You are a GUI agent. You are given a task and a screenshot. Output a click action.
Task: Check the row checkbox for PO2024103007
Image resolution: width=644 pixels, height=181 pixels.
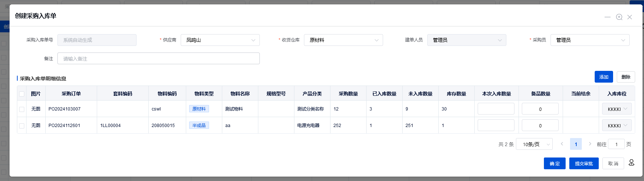tap(22, 109)
